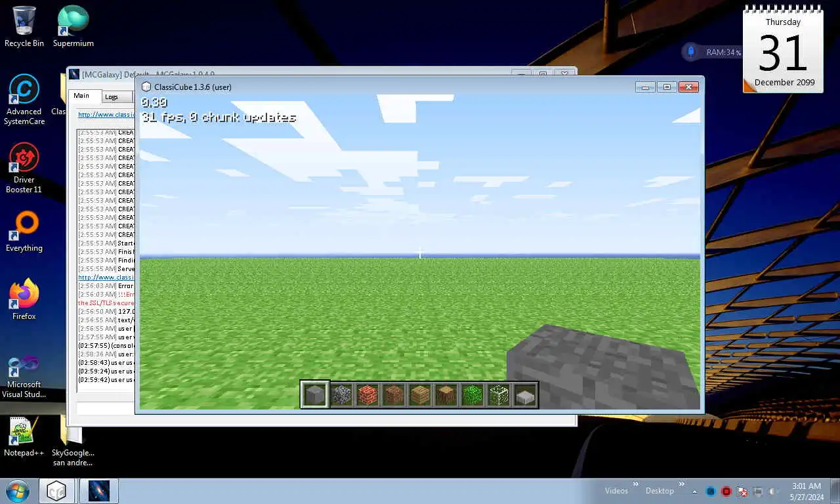The height and width of the screenshot is (504, 840).
Task: Select the stone block in hotbar
Action: [x=315, y=395]
